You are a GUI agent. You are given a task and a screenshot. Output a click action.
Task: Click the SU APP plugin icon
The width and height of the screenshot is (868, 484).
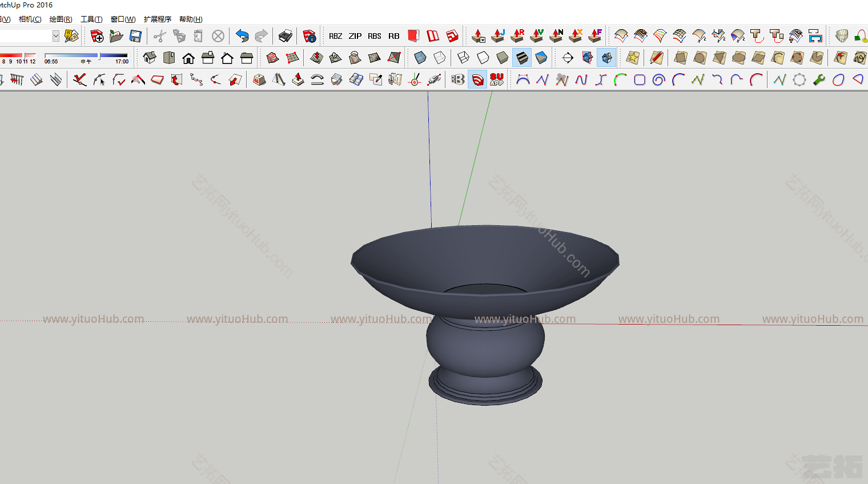tap(497, 79)
